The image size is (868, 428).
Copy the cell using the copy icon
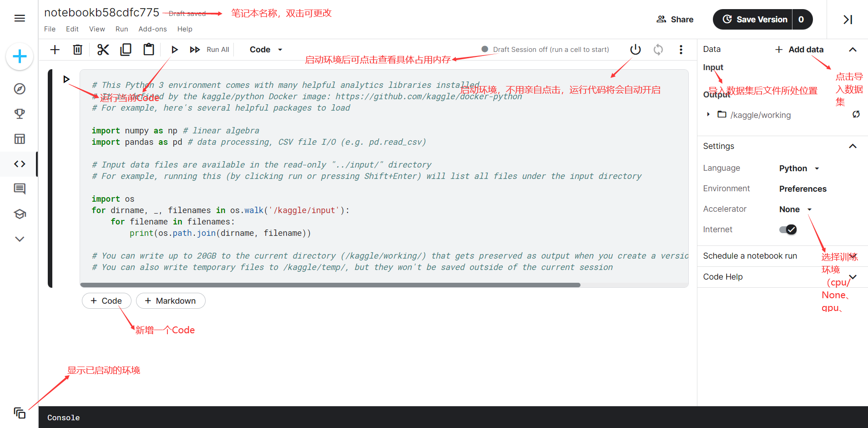tap(126, 49)
